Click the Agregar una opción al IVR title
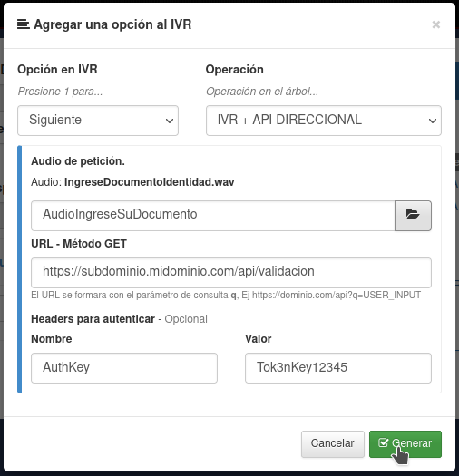This screenshot has width=459, height=476. click(112, 24)
